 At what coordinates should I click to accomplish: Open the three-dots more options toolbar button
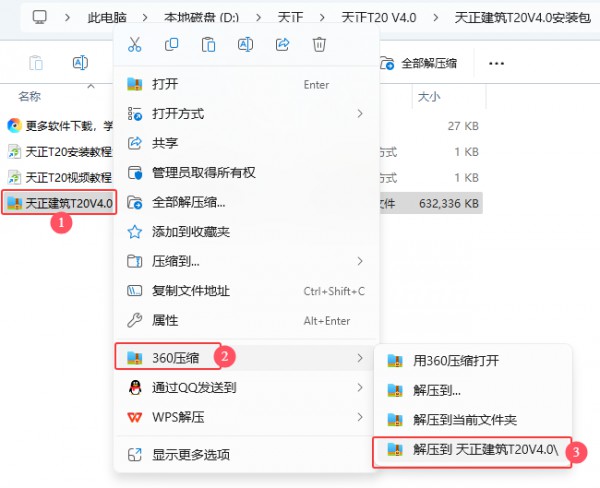(x=496, y=63)
